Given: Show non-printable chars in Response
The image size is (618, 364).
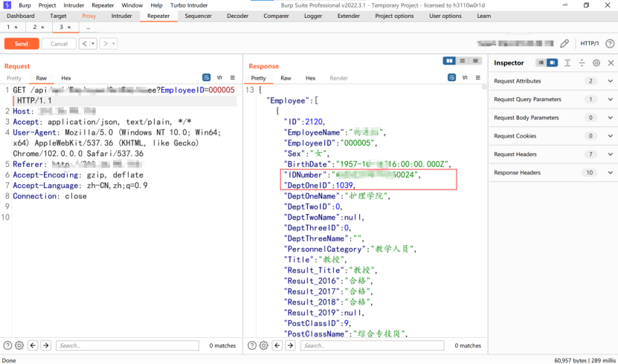Looking at the screenshot, I should [465, 77].
